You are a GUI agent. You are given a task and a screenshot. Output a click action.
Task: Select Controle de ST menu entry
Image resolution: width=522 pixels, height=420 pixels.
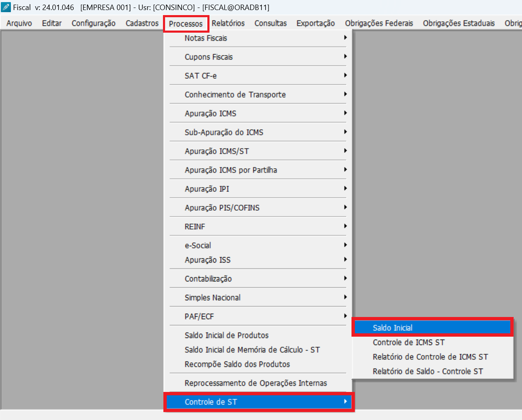pos(259,402)
